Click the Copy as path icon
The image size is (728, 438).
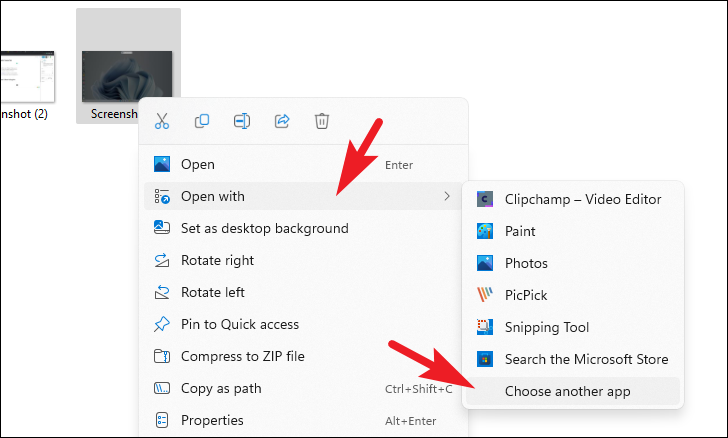162,388
